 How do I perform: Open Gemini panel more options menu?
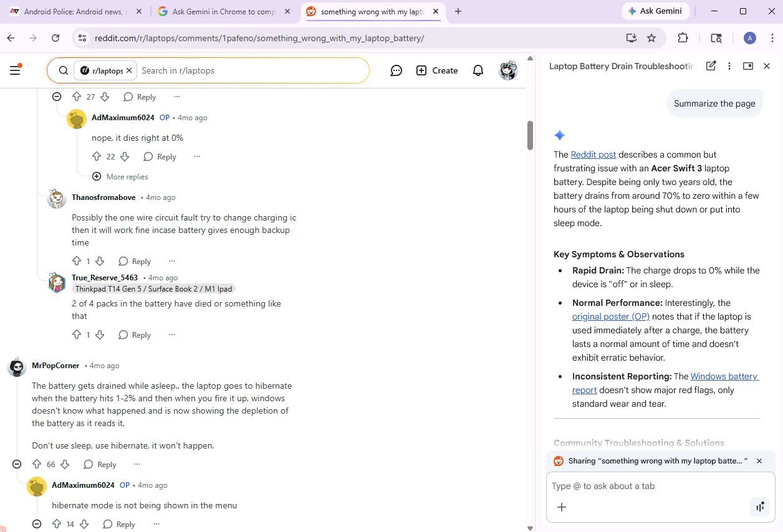[x=729, y=66]
